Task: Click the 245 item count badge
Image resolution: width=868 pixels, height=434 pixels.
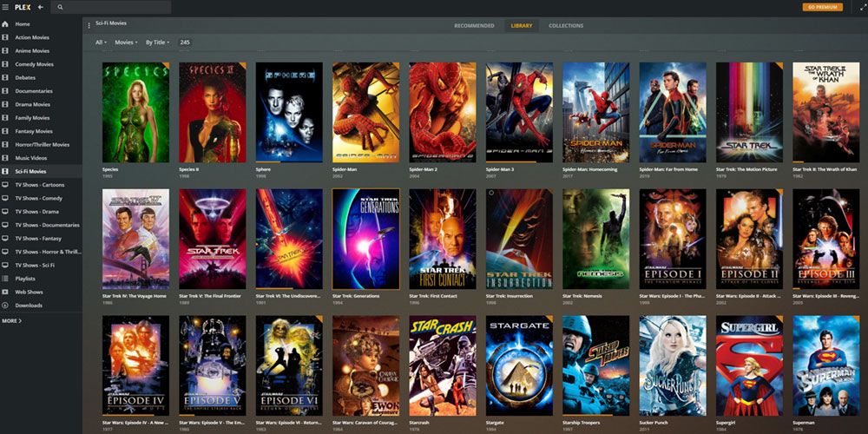Action: (x=185, y=43)
